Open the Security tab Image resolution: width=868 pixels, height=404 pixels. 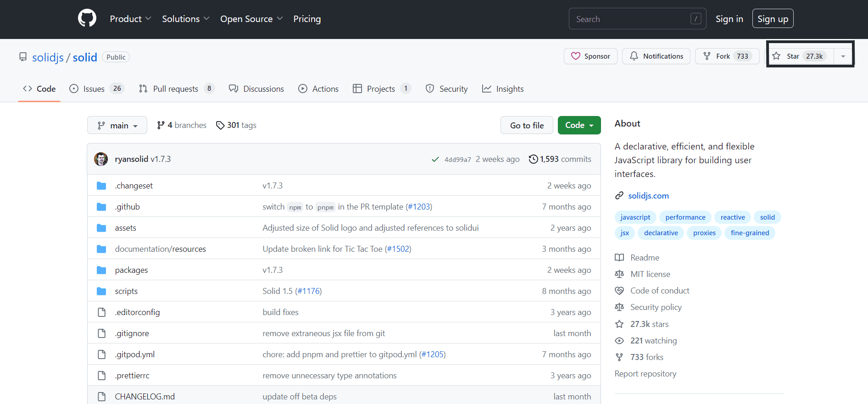click(x=446, y=89)
